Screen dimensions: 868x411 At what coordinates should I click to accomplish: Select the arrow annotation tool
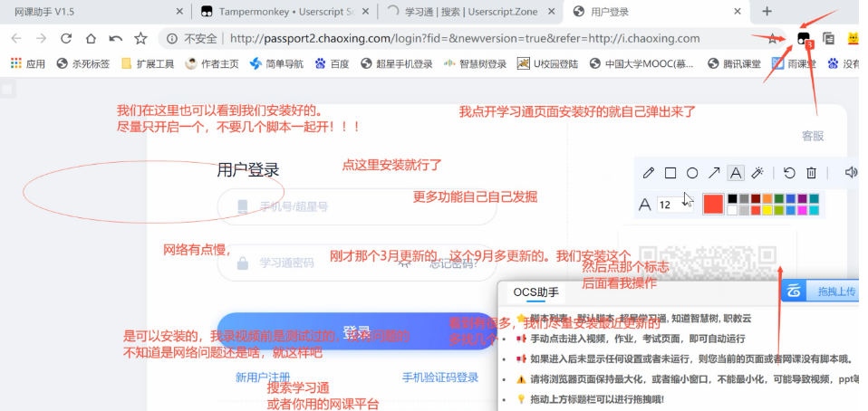point(714,173)
